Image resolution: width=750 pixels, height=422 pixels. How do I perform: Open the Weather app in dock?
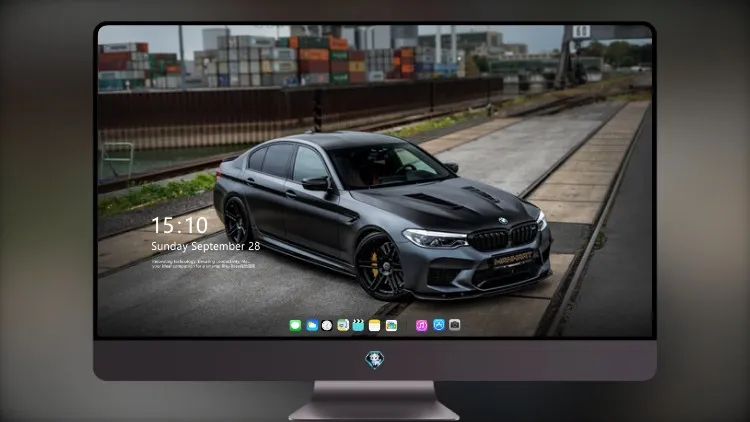312,325
